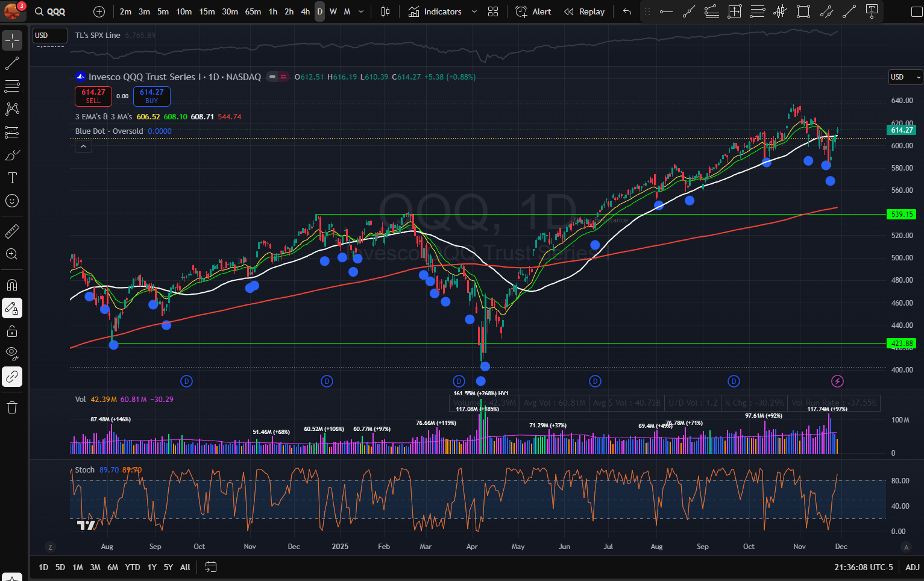The image size is (924, 581).
Task: Expand the timeframe intervals dropdown chevron
Action: [x=361, y=11]
